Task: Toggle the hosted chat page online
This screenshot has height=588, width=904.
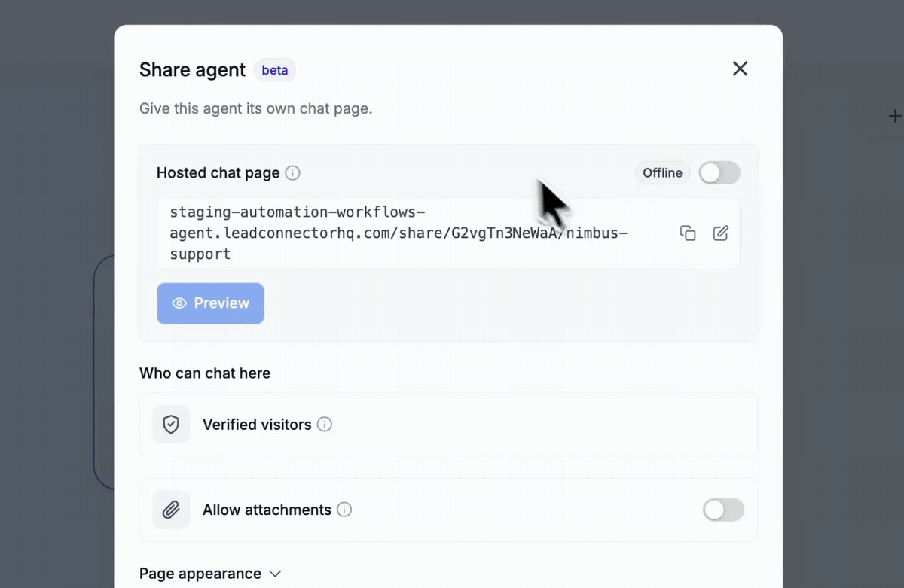Action: pos(719,173)
